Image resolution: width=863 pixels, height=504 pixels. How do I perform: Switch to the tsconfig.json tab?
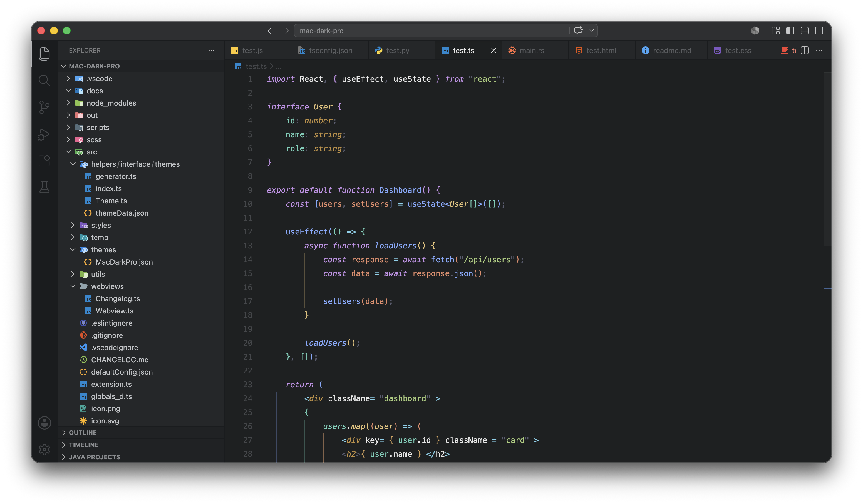click(329, 50)
